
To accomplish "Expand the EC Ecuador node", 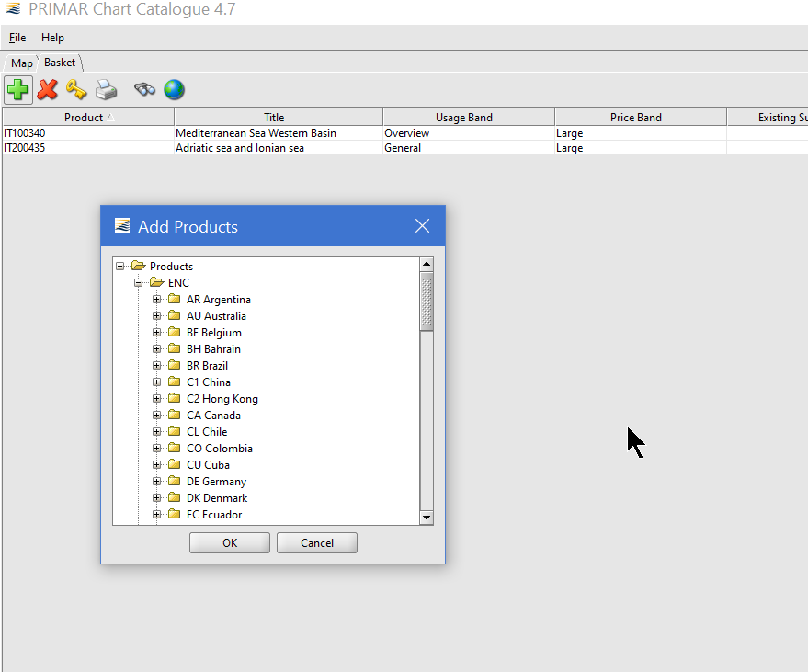I will [156, 514].
